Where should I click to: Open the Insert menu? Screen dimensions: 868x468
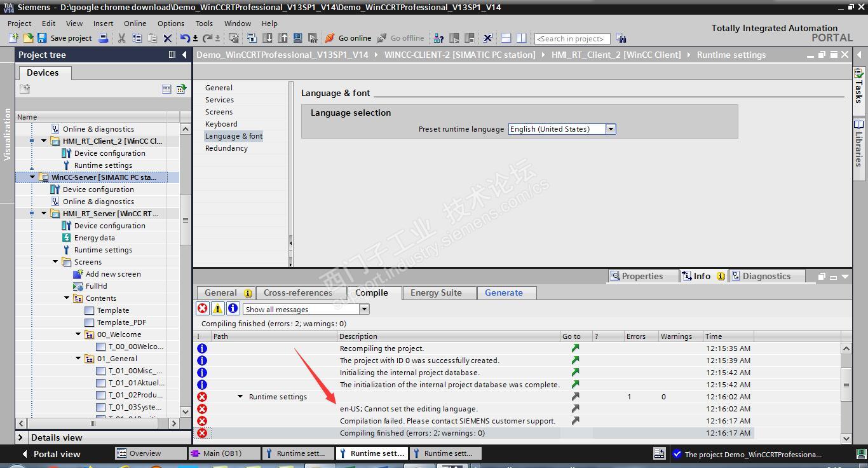(x=103, y=24)
